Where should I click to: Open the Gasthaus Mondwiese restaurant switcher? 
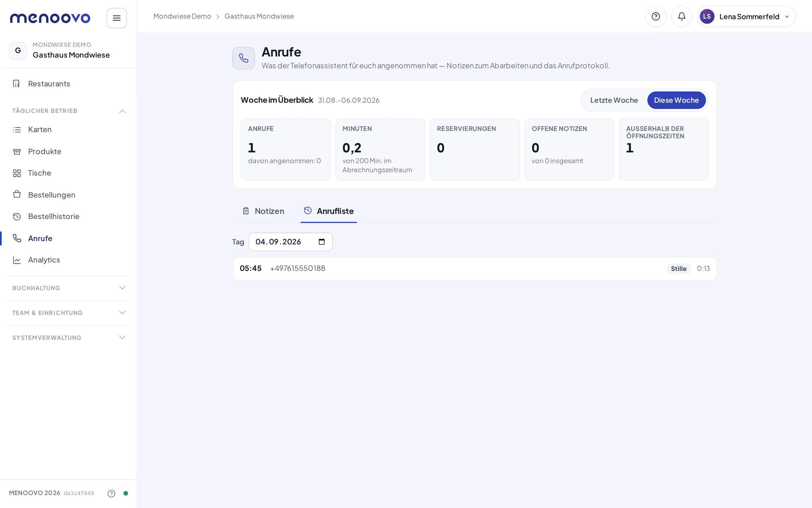tap(69, 51)
